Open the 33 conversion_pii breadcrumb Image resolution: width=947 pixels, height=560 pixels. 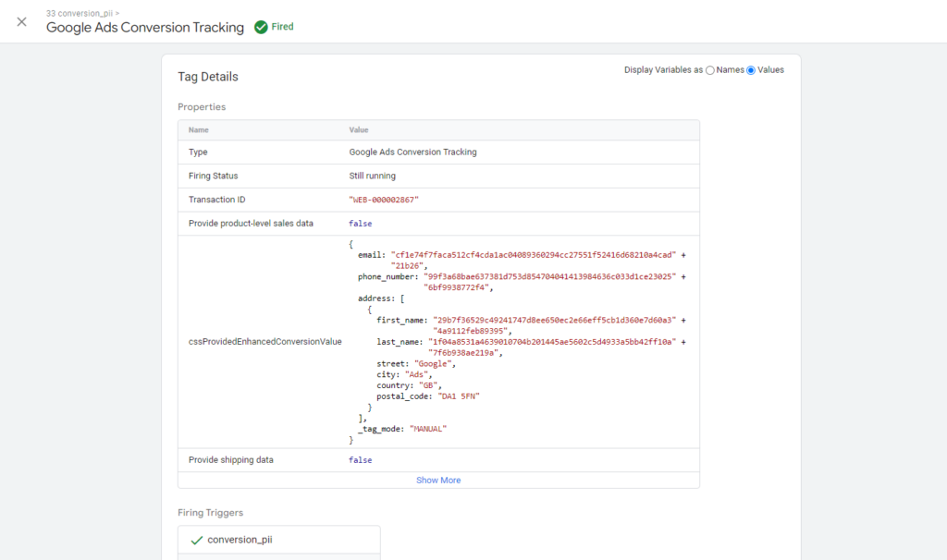point(81,13)
